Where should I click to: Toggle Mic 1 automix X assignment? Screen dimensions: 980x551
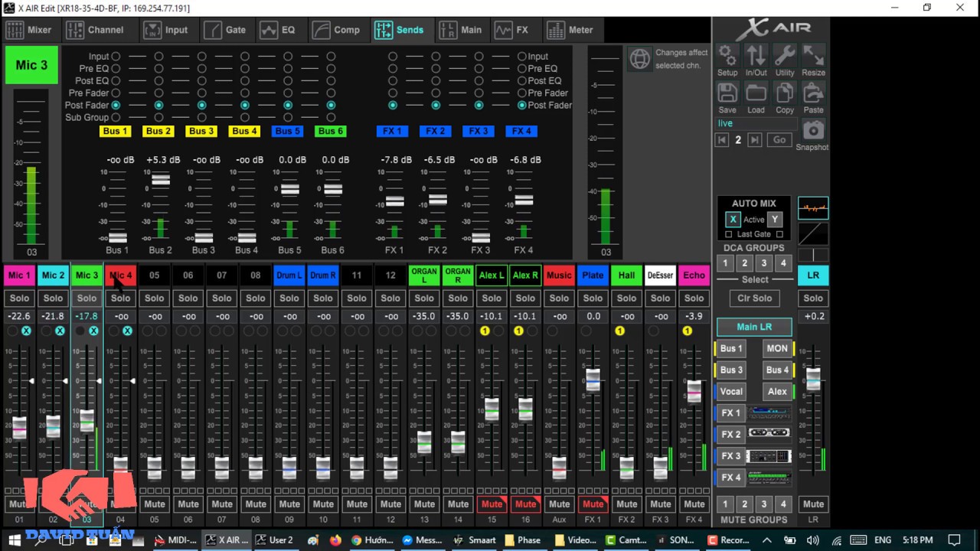tap(26, 331)
